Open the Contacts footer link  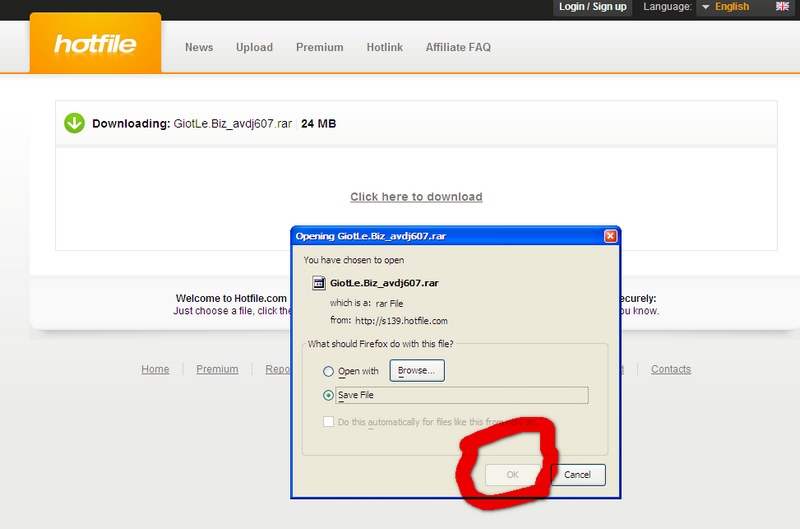(671, 369)
